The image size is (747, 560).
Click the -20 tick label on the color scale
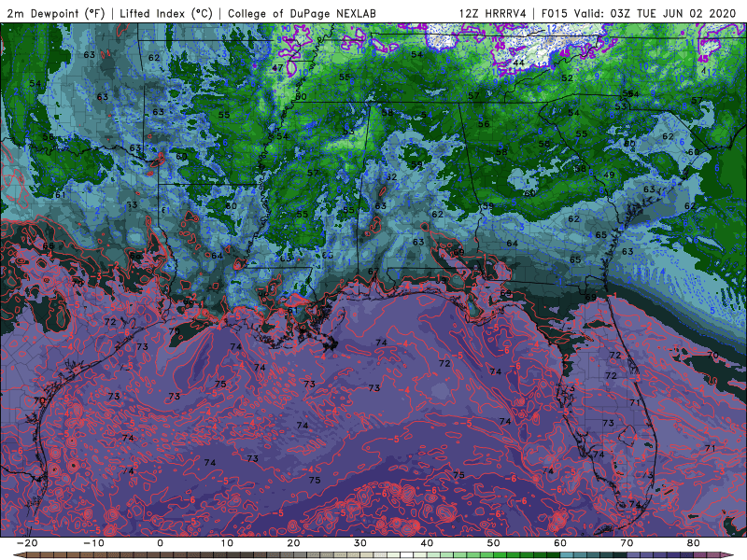(27, 543)
